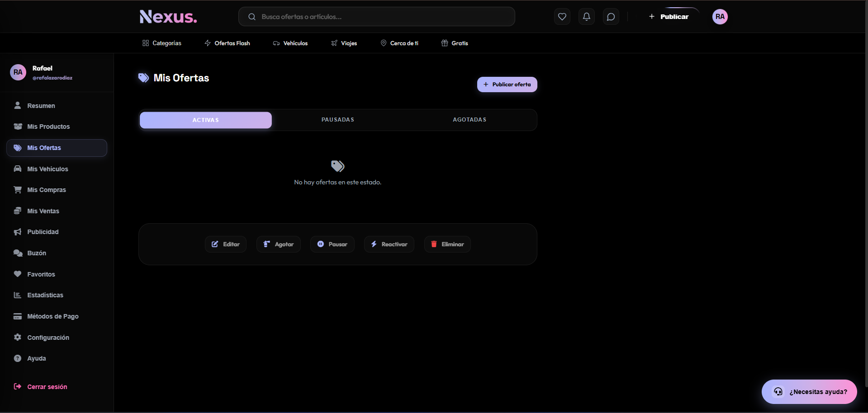Click the Cerrar sesión exit icon

coord(18,386)
